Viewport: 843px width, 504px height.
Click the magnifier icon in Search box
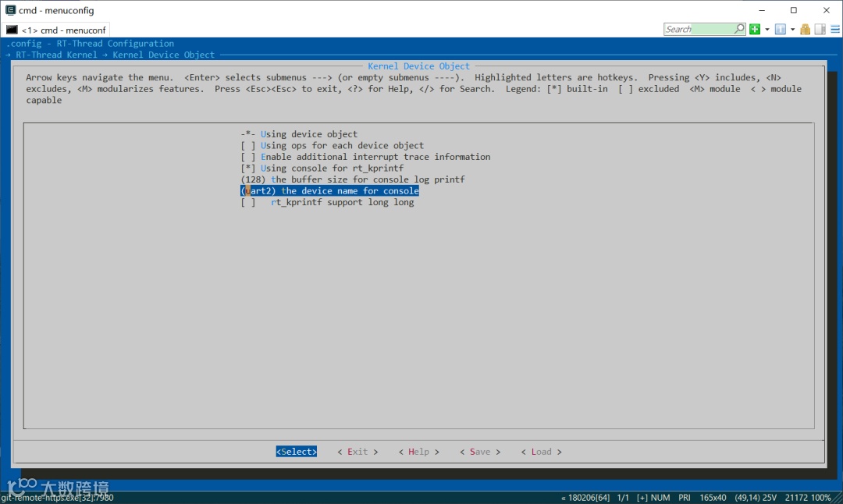740,29
